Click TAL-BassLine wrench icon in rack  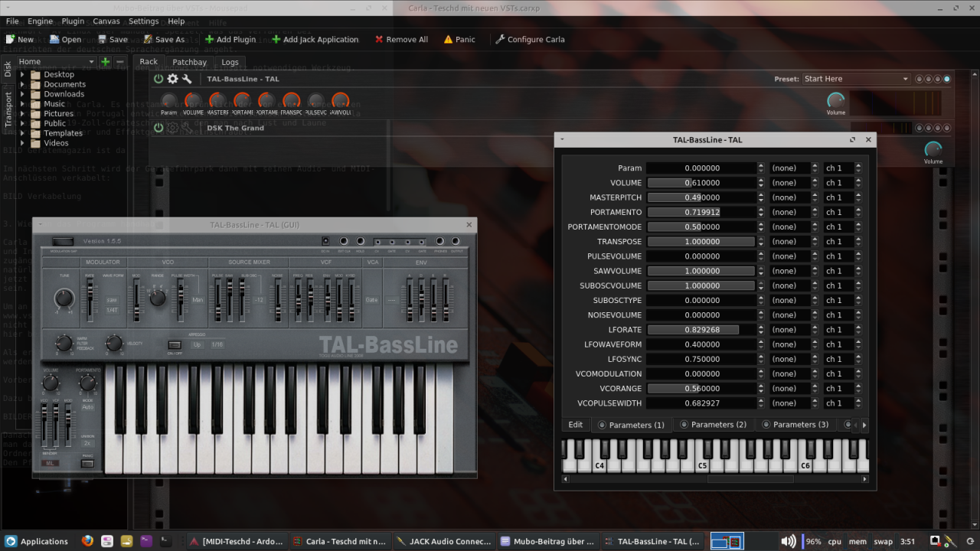point(186,79)
